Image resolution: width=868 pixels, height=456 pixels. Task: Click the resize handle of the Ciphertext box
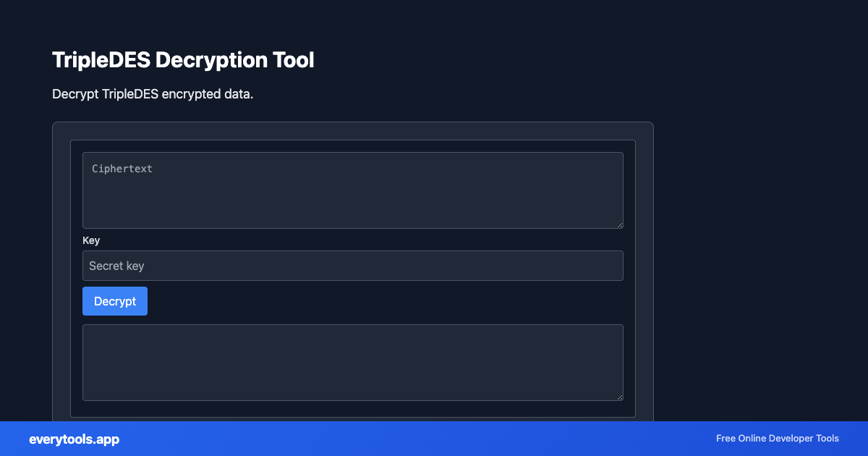pyautogui.click(x=620, y=224)
